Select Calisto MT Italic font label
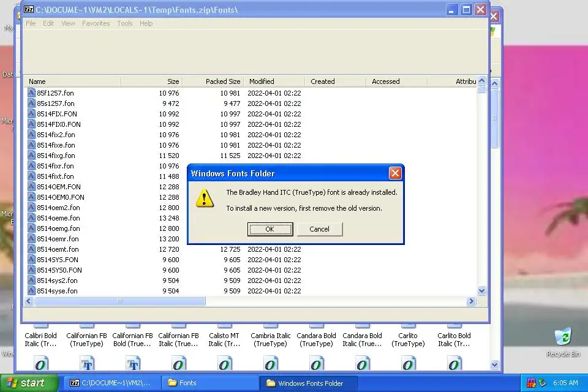 [224, 339]
